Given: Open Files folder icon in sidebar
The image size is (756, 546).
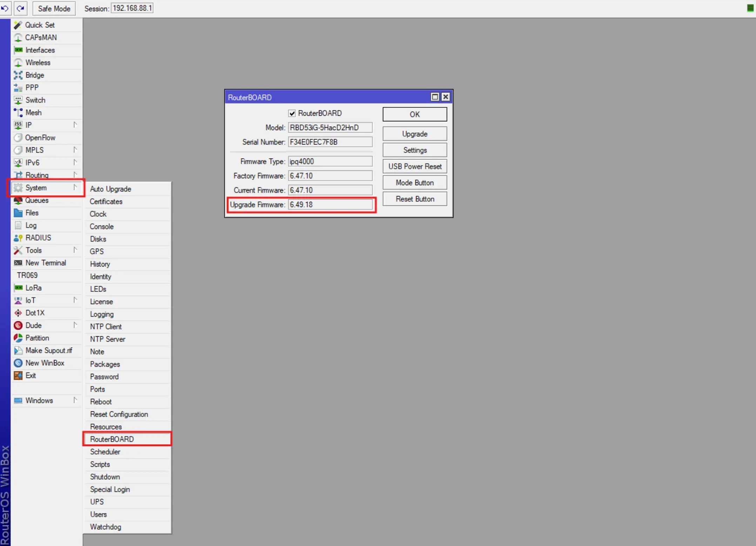Looking at the screenshot, I should (x=18, y=213).
